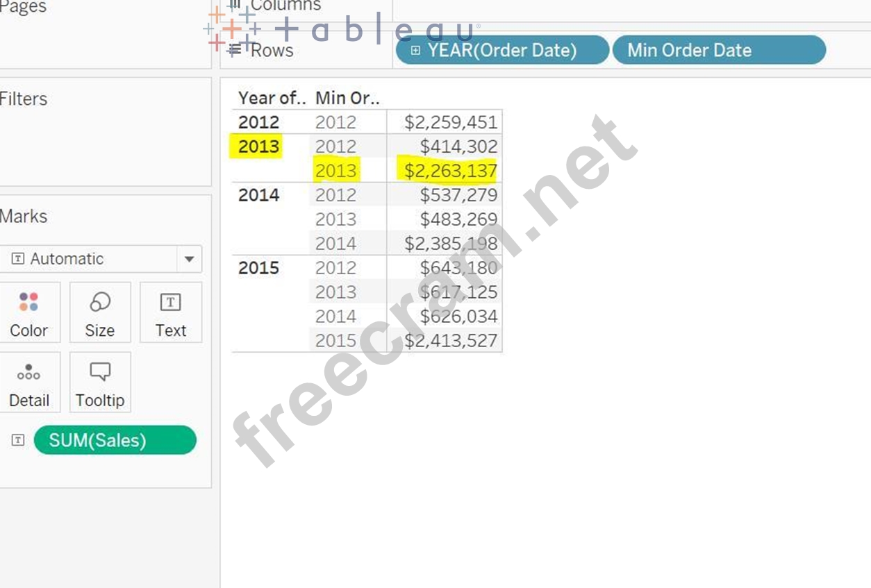Viewport: 871px width, 588px height.
Task: Click the Color marks card icon
Action: 28,302
